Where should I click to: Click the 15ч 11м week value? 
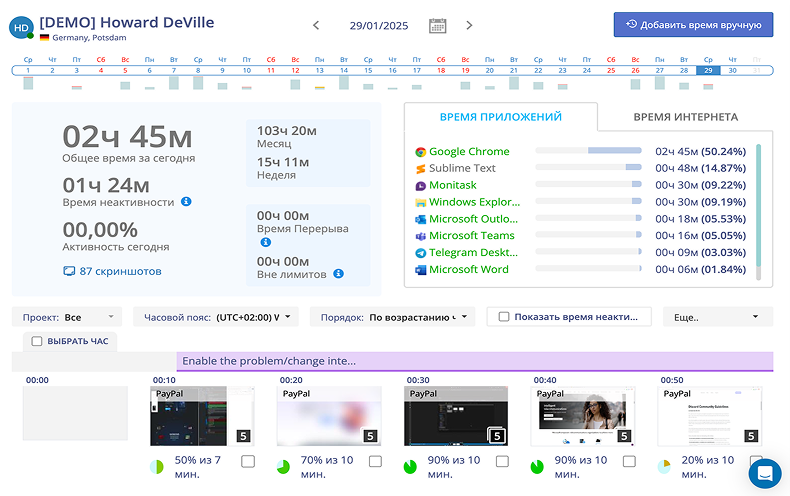pos(283,162)
